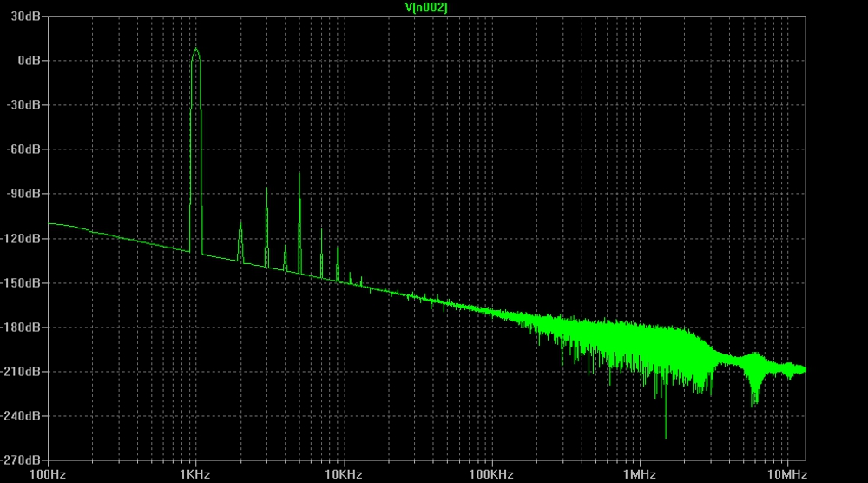
Task: Click the 100Hz horizontal axis label
Action: tap(49, 475)
